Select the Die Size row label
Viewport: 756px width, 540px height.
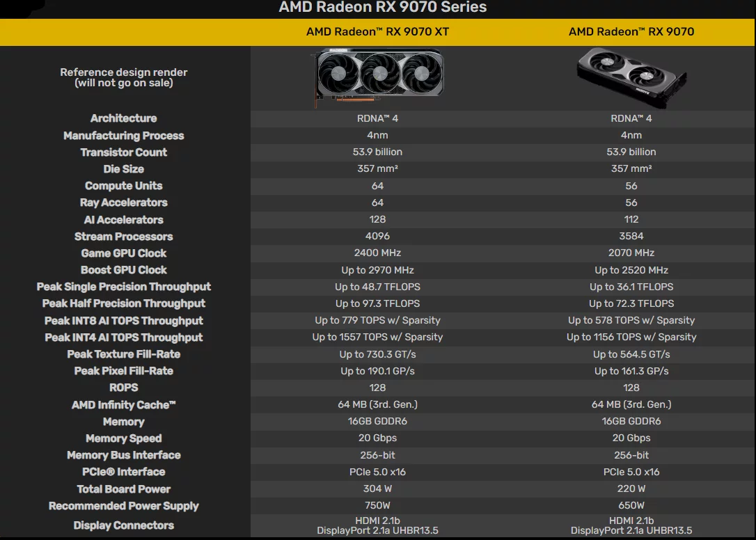pyautogui.click(x=123, y=169)
